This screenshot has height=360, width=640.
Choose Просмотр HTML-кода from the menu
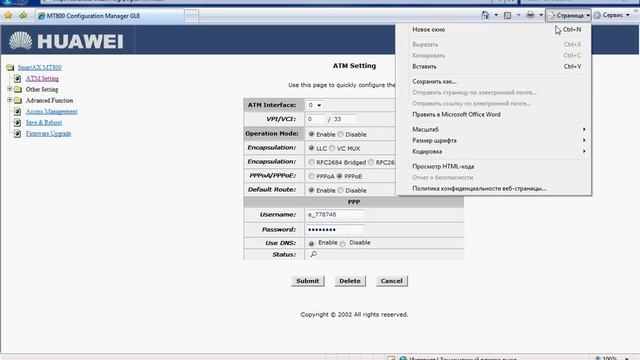(x=494, y=167)
